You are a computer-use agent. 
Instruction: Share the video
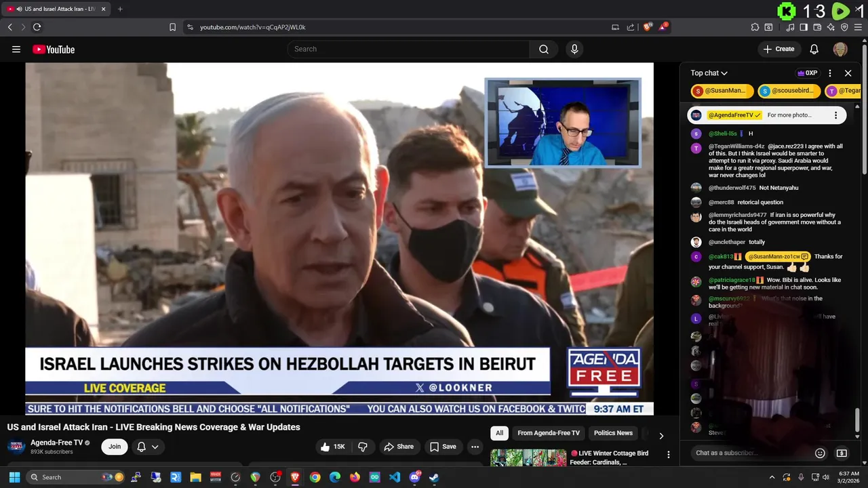coord(399,447)
